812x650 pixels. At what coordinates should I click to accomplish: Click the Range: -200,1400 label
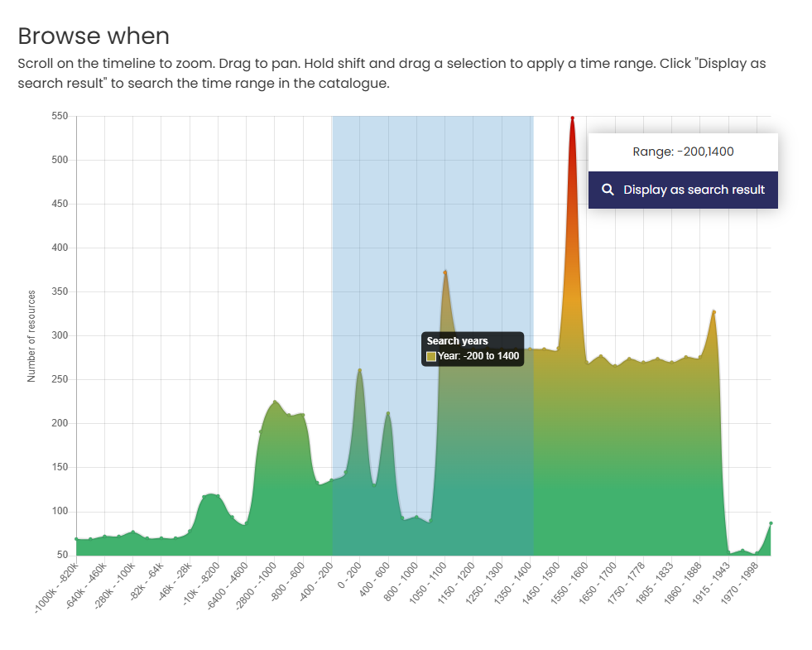click(683, 152)
